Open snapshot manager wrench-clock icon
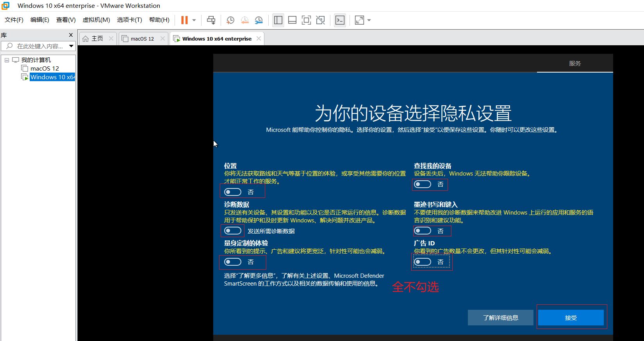Viewport: 644px width, 341px height. click(x=259, y=20)
